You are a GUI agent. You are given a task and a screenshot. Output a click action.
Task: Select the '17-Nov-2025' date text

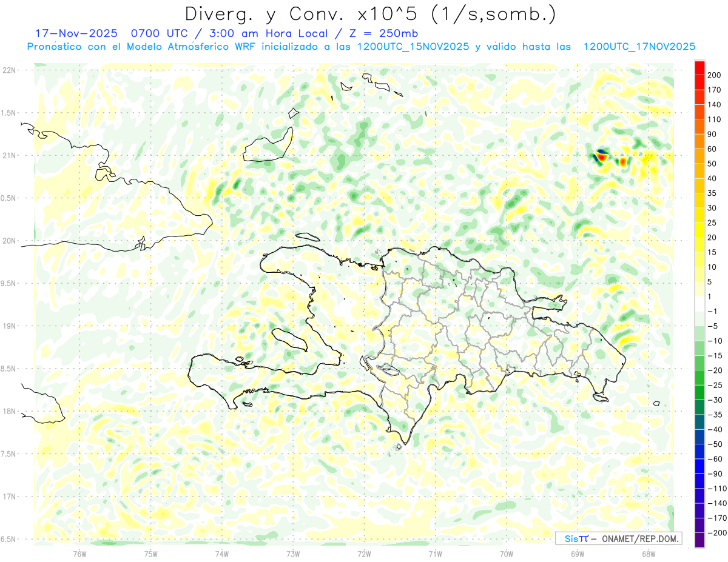tap(76, 33)
